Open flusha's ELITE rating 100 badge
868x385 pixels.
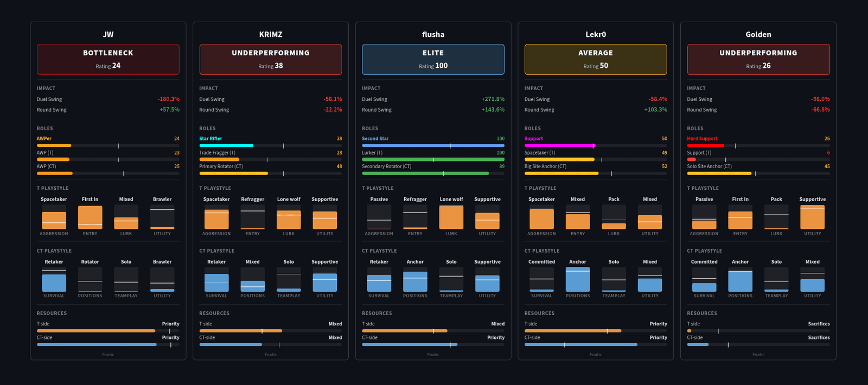pyautogui.click(x=433, y=59)
